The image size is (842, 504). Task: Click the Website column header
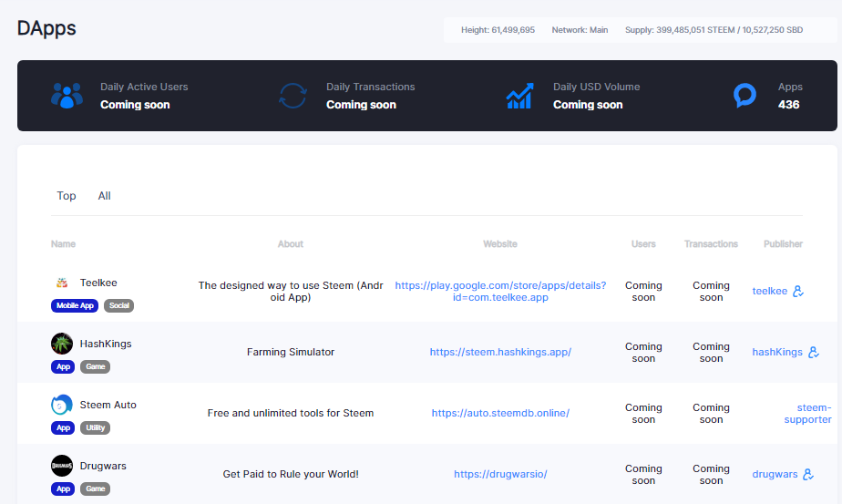pyautogui.click(x=500, y=244)
